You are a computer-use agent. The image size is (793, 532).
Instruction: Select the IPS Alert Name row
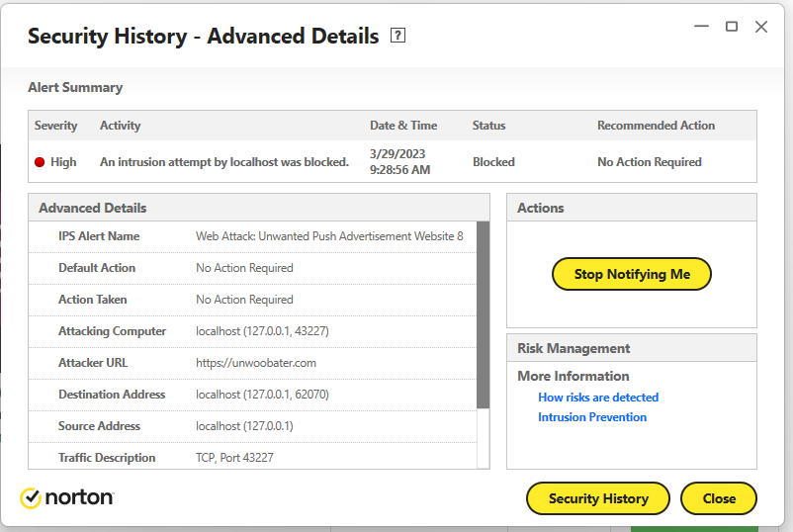click(x=252, y=236)
